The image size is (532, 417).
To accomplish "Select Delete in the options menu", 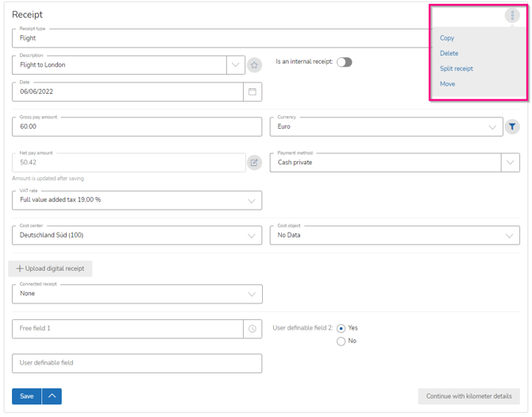I will (449, 53).
